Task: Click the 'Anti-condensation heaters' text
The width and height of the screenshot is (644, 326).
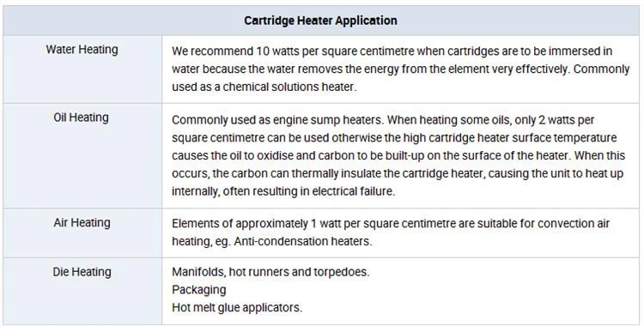Action: 303,241
